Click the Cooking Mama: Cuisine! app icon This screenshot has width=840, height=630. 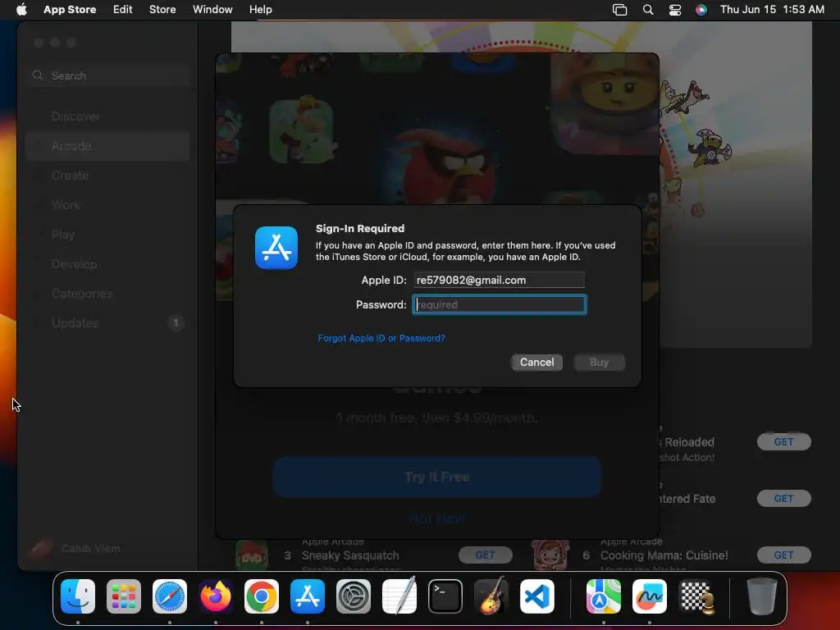550,555
